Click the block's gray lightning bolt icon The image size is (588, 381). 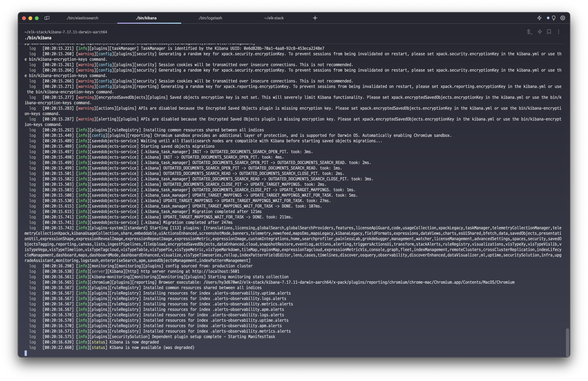click(x=540, y=32)
